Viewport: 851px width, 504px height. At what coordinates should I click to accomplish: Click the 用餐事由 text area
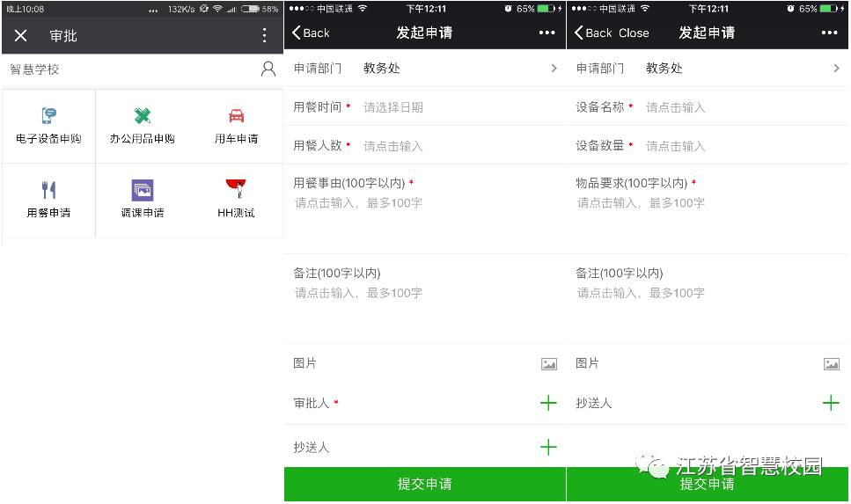point(425,208)
